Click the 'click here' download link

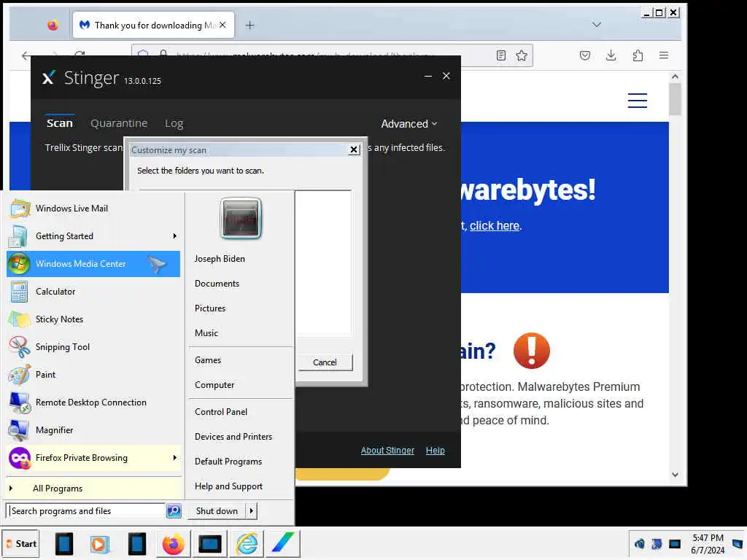(494, 226)
